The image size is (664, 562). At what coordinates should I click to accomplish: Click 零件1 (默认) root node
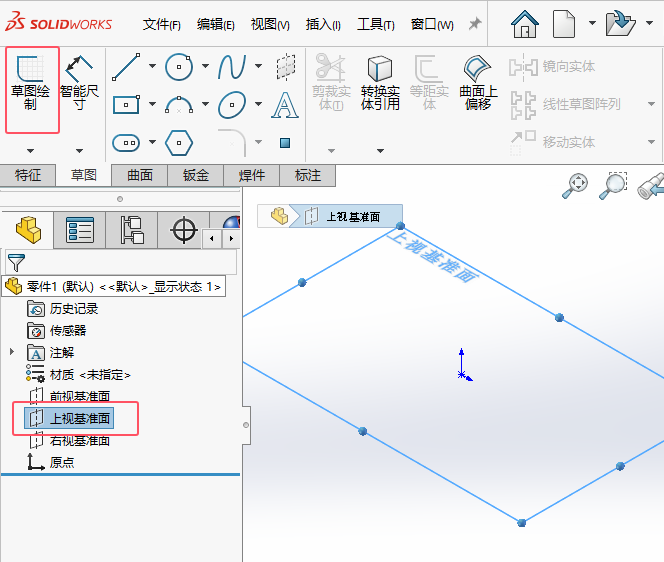[113, 287]
